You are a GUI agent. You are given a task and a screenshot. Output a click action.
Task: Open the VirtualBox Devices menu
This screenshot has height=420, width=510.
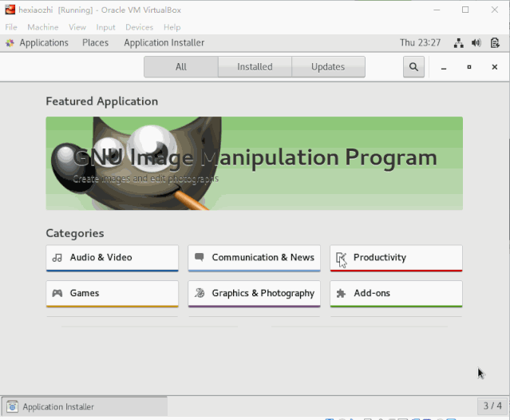tap(139, 27)
